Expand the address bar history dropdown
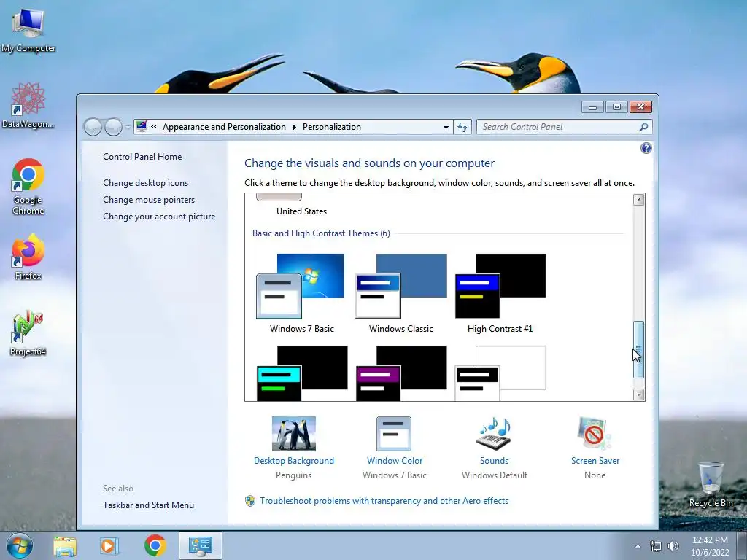747x560 pixels. pyautogui.click(x=446, y=127)
